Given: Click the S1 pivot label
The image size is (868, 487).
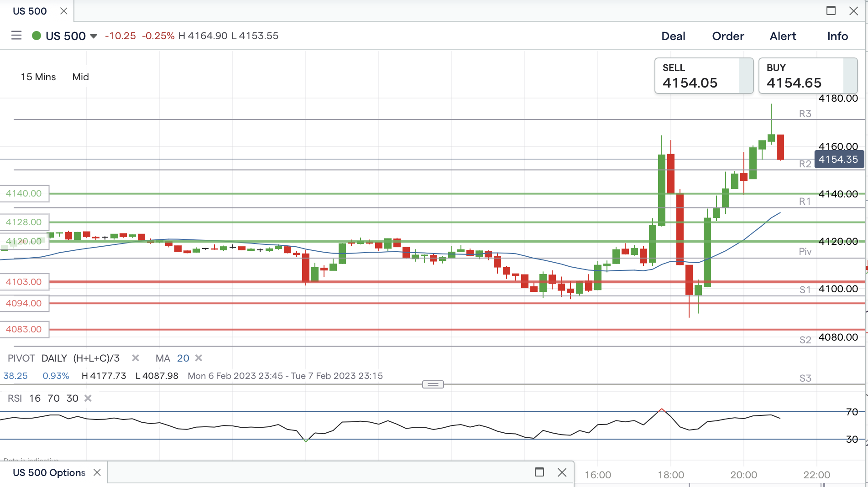Looking at the screenshot, I should 805,290.
